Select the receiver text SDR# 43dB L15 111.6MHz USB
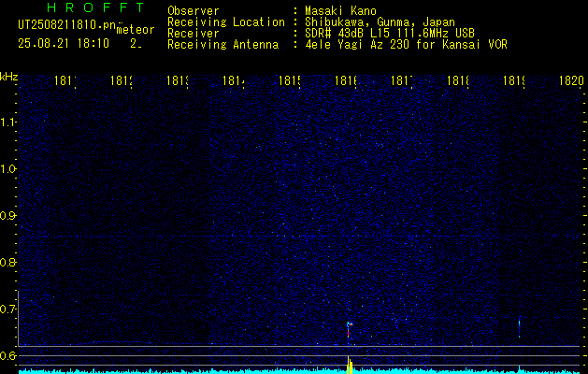This screenshot has width=588, height=374. pyautogui.click(x=390, y=34)
